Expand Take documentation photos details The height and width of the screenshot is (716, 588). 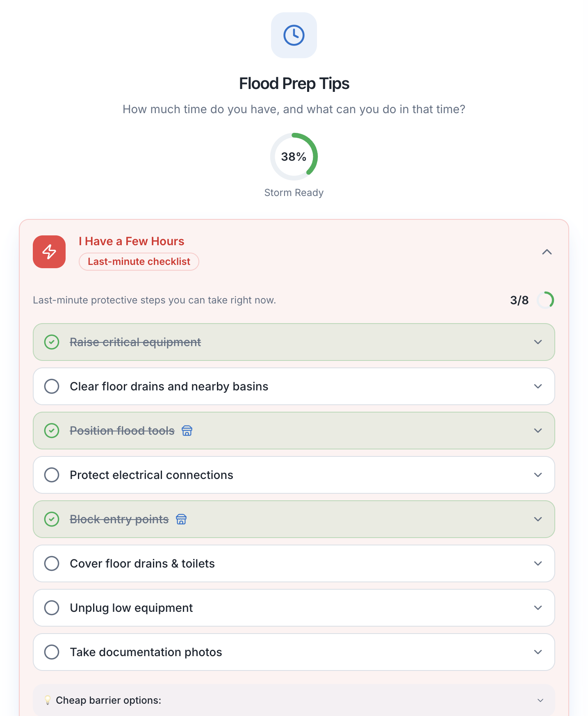click(538, 652)
